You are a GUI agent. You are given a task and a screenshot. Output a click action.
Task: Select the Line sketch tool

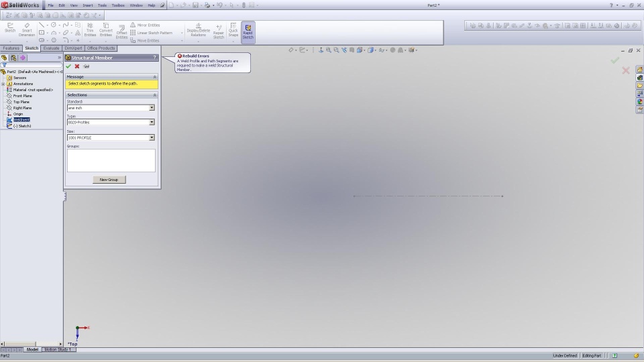tap(42, 25)
